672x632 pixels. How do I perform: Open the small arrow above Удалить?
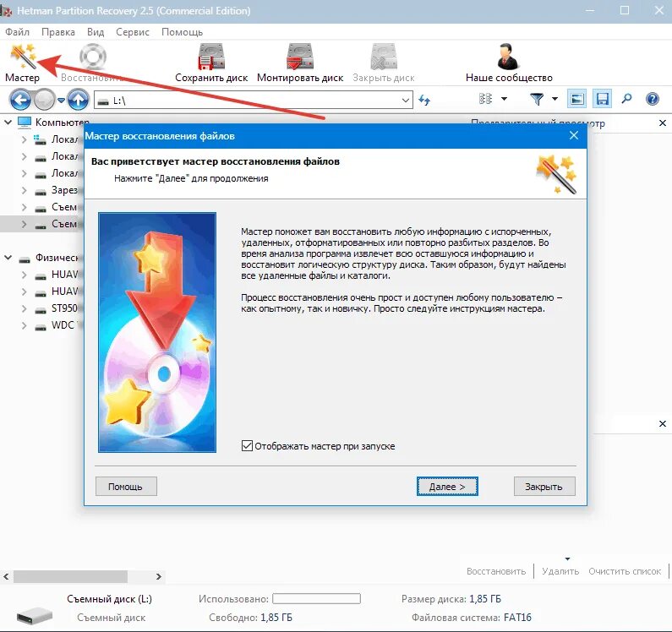[x=567, y=558]
